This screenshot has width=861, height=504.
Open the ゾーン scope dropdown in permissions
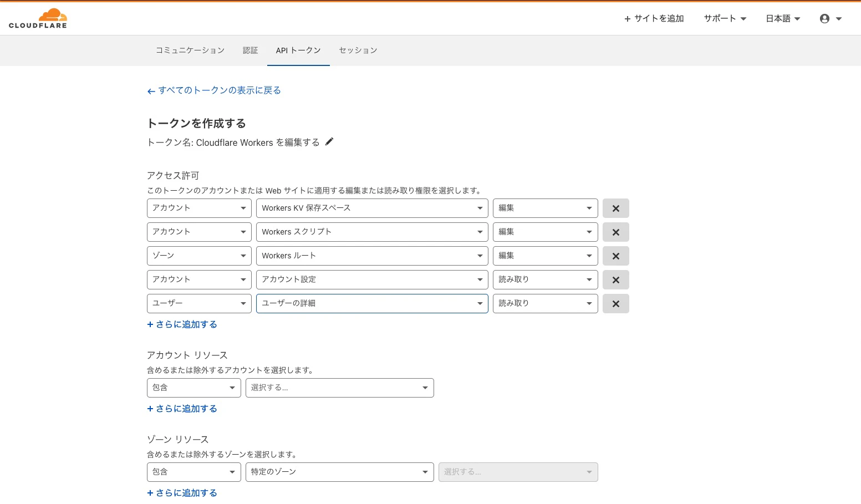pyautogui.click(x=199, y=256)
